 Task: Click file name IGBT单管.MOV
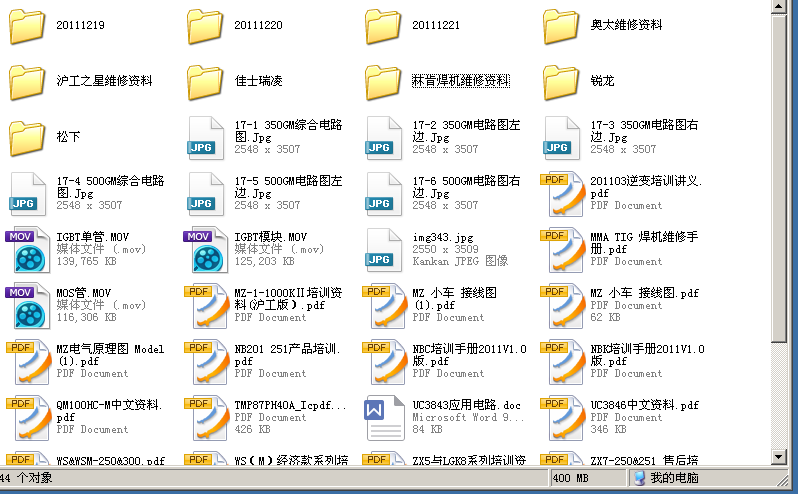pos(93,237)
